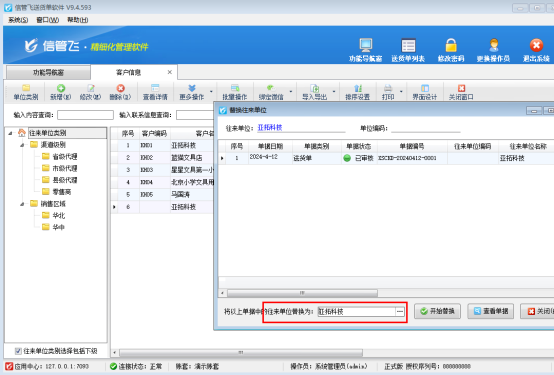Collapse the 渠道级别 tree node
Screen dimensions: 554x375
click(x=22, y=145)
